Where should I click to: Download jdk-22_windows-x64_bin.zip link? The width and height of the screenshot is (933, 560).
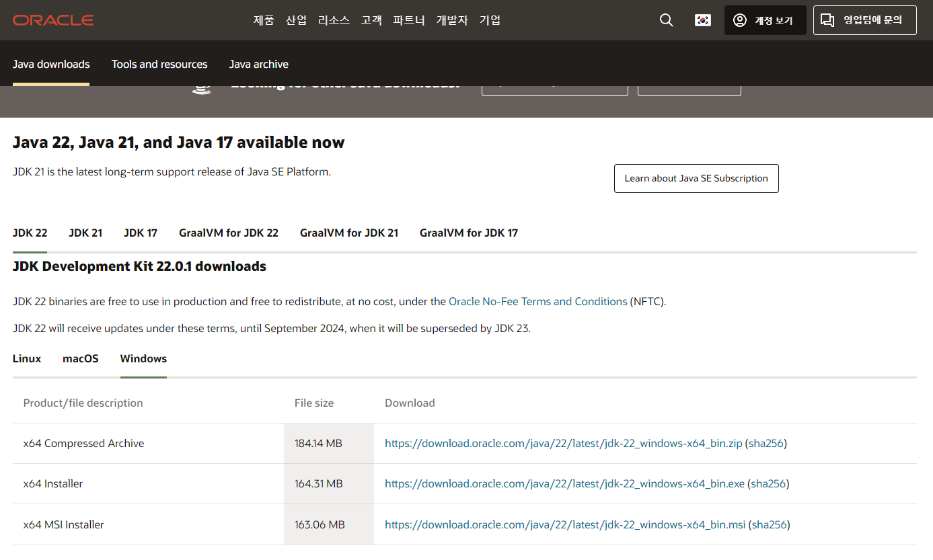[564, 444]
